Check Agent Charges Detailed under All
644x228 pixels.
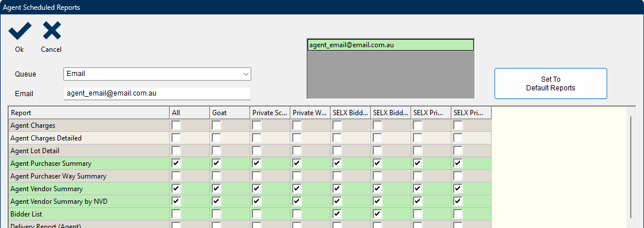point(176,138)
